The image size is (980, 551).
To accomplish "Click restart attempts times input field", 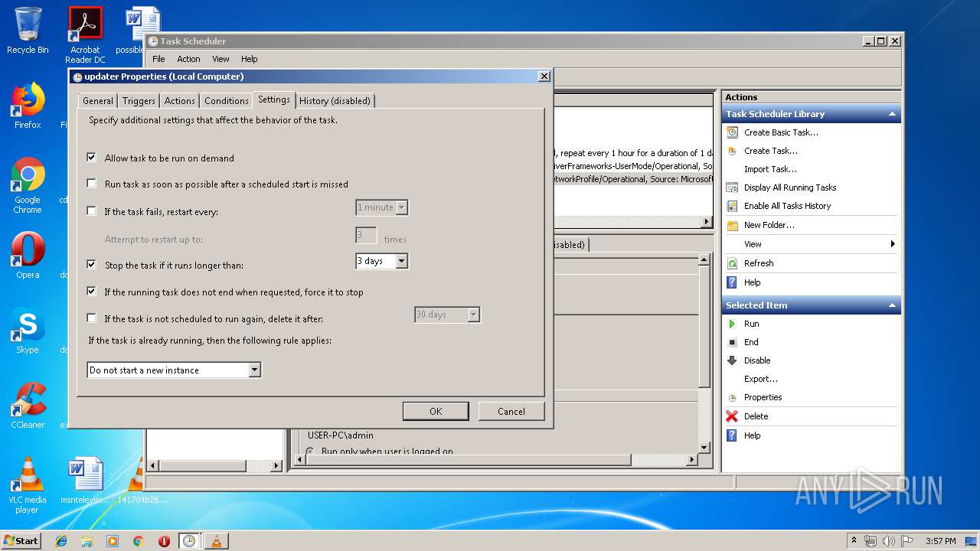I will pos(366,235).
